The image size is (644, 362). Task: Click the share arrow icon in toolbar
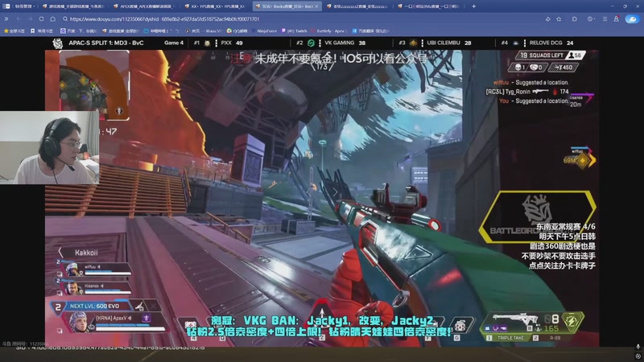(548, 19)
